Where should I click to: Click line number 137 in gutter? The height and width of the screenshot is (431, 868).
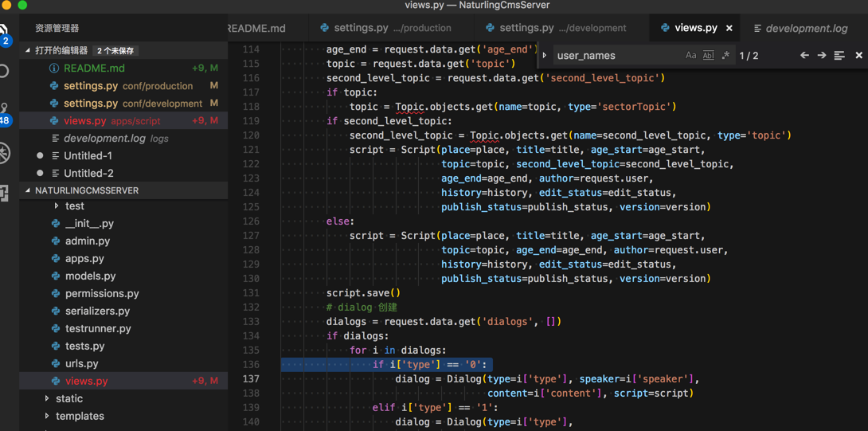[x=252, y=379]
